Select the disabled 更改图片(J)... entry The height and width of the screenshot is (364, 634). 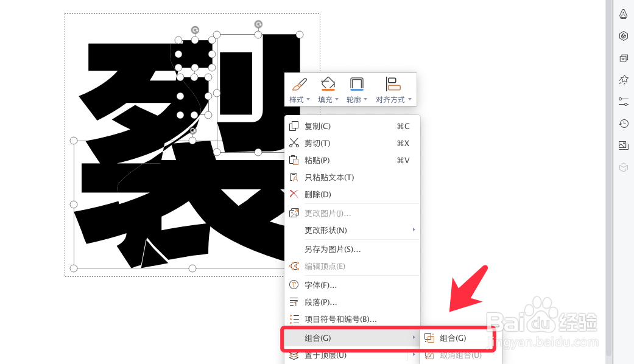tap(352, 213)
